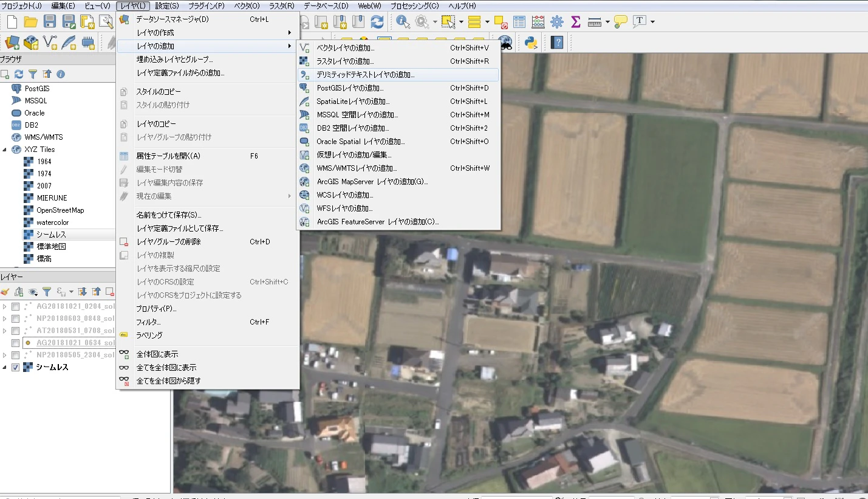The image size is (868, 499).
Task: Toggle visibility of AG20181021_0634_sol layer
Action: (x=16, y=343)
